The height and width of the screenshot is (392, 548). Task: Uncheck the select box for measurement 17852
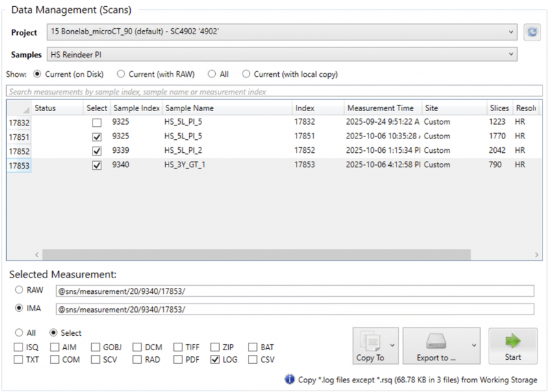(x=97, y=151)
